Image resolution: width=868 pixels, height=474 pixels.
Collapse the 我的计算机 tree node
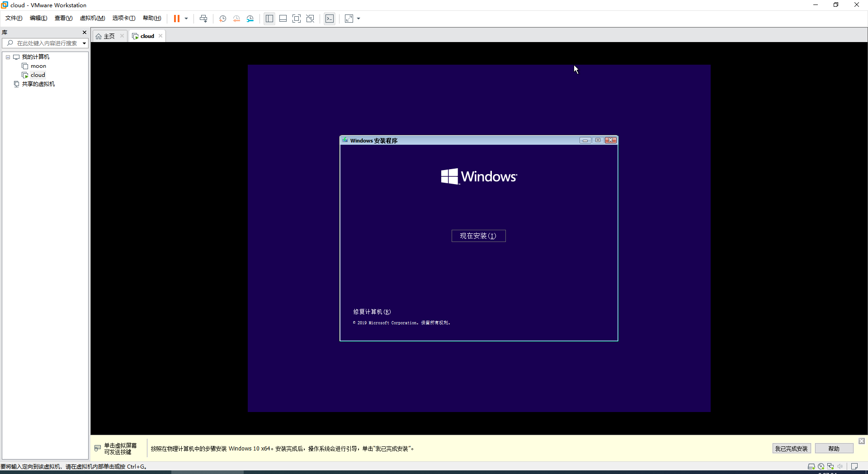(x=8, y=57)
